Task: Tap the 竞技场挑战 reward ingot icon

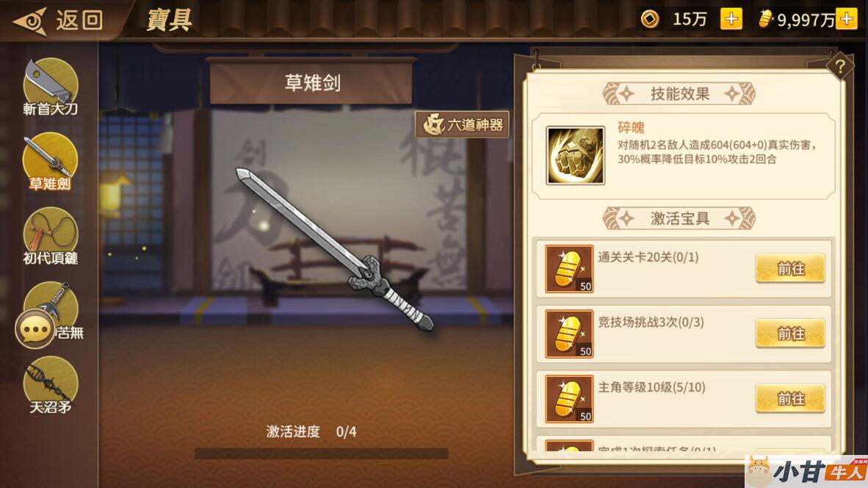Action: point(569,334)
